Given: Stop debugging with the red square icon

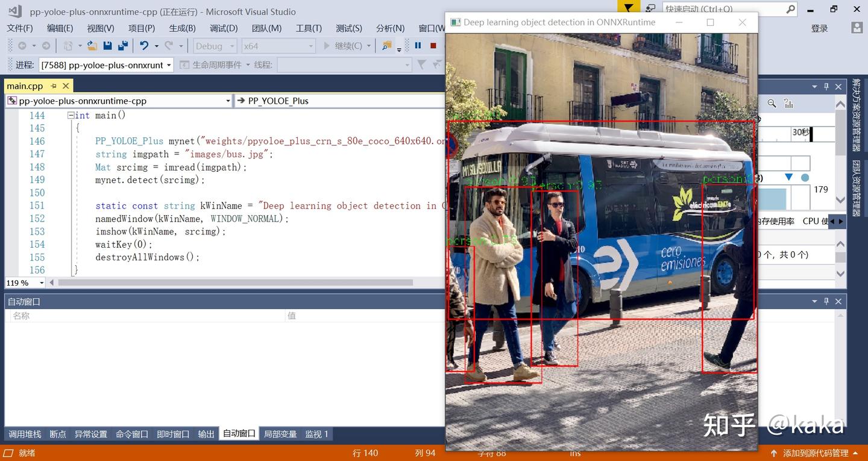Looking at the screenshot, I should click(432, 46).
